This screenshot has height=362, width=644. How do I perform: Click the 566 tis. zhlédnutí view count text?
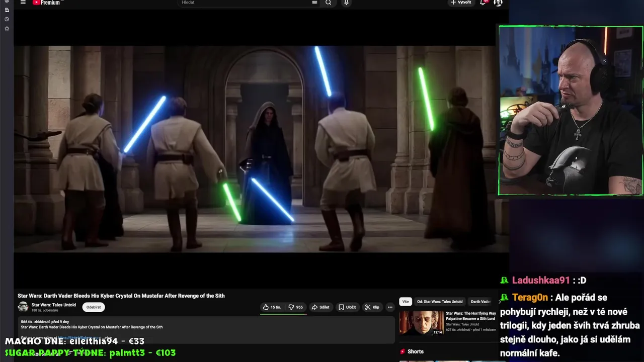[x=36, y=321]
